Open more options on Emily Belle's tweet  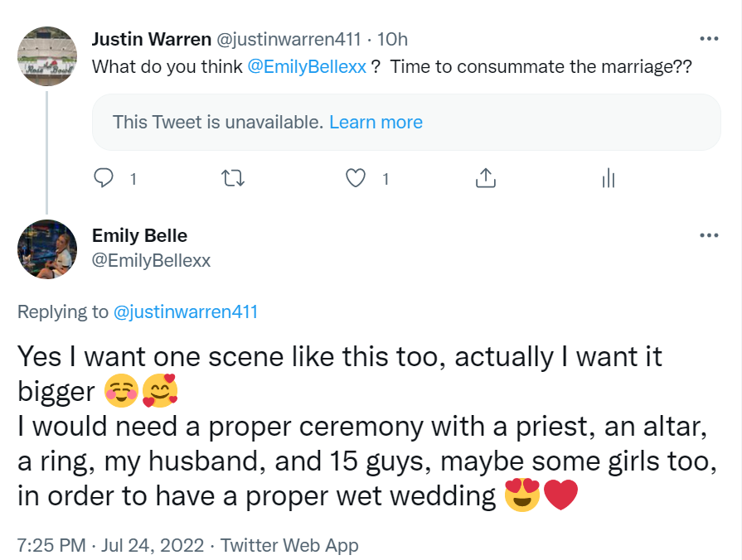[709, 235]
